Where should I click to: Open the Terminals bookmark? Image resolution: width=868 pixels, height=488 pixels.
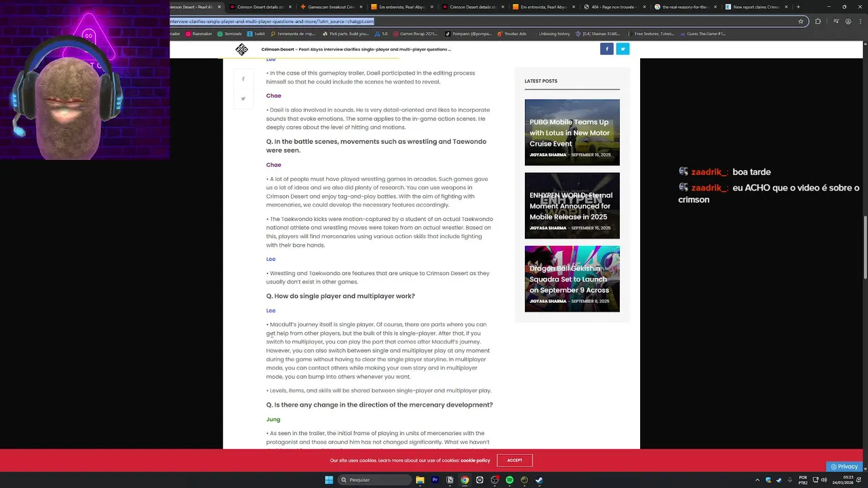point(229,33)
